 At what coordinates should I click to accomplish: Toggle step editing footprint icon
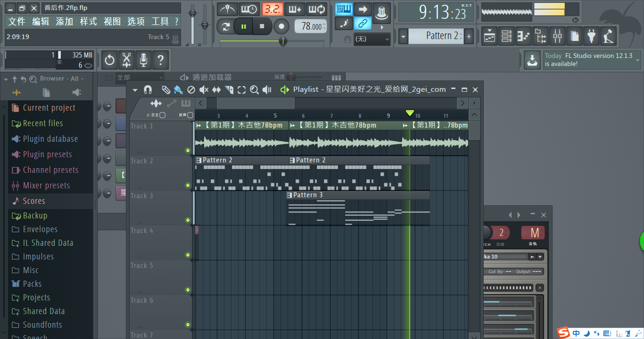point(344,23)
